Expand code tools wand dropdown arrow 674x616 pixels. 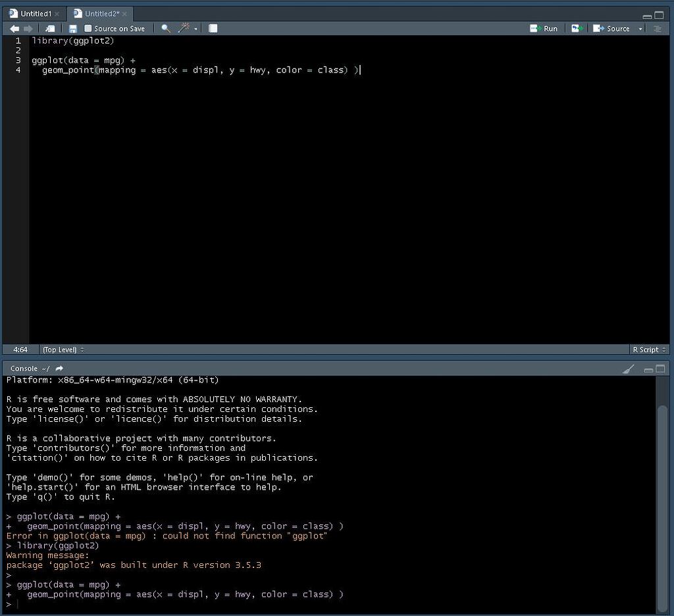point(195,29)
